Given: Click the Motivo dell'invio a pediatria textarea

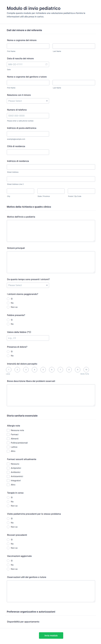Looking at the screenshot, I should click(51, 231).
